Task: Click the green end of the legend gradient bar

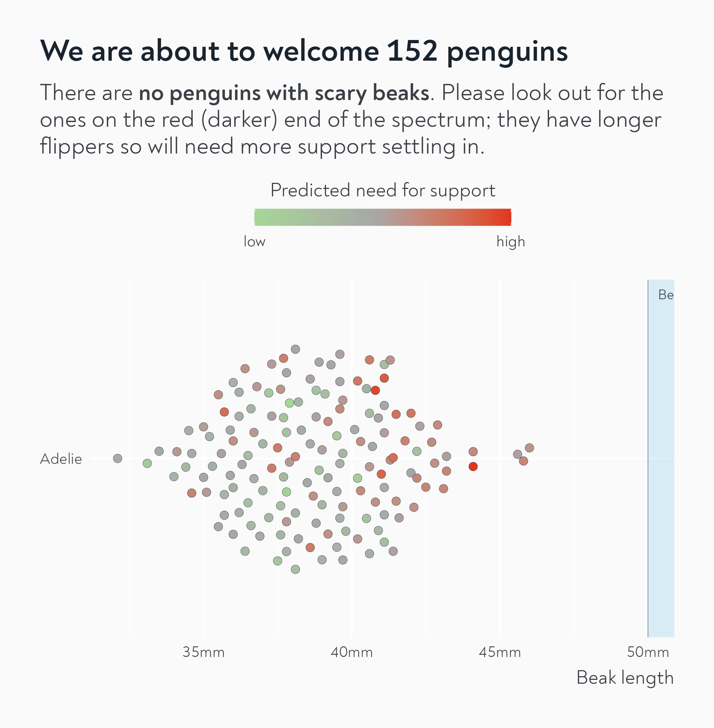Action: pyautogui.click(x=262, y=217)
